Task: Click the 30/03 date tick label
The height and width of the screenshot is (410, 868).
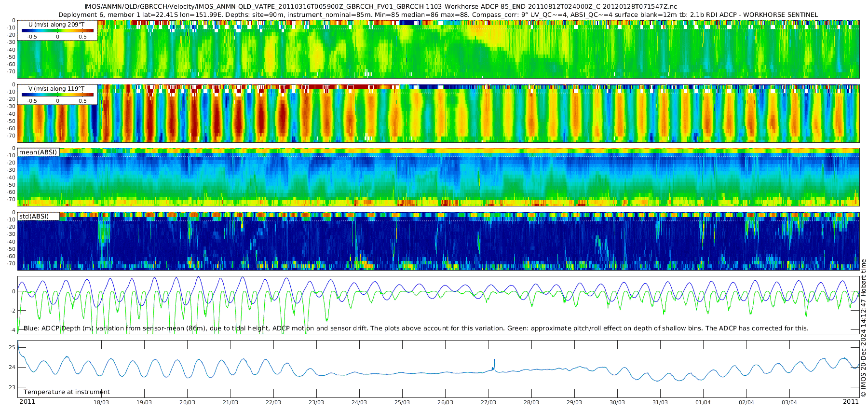Action: pos(617,402)
